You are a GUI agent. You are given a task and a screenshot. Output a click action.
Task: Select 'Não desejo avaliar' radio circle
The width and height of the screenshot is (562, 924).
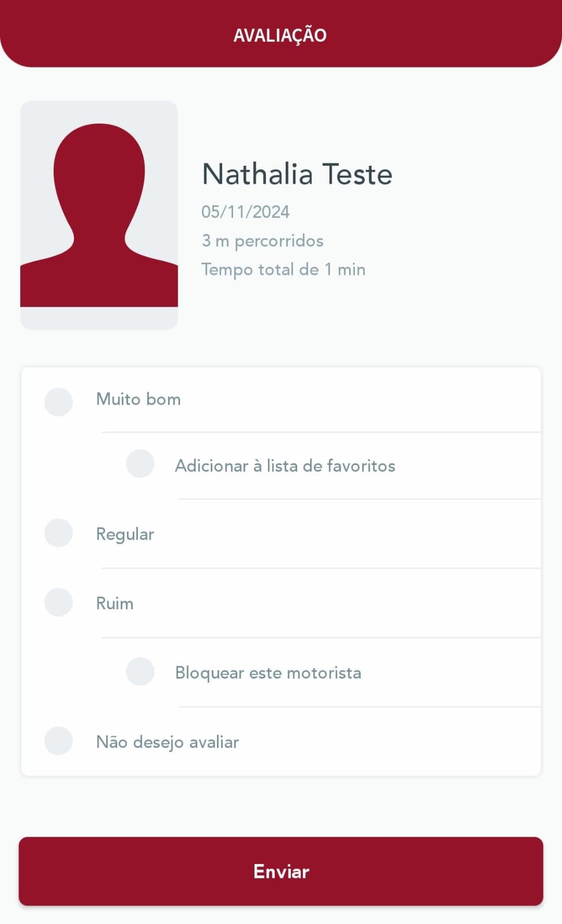pyautogui.click(x=58, y=740)
